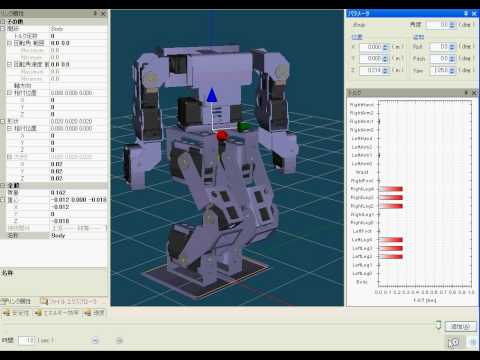Click the Yaw spinner arrows
Image resolution: width=480 pixels, height=360 pixels.
tap(452, 70)
